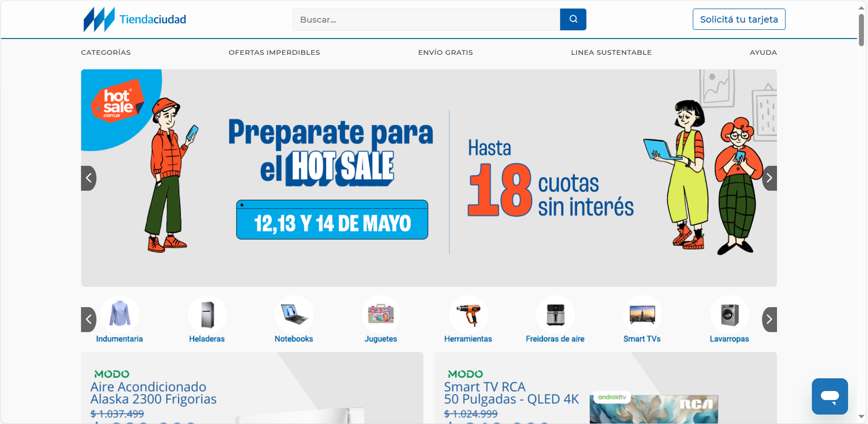Click the Tiendaciudad logo

tap(135, 20)
